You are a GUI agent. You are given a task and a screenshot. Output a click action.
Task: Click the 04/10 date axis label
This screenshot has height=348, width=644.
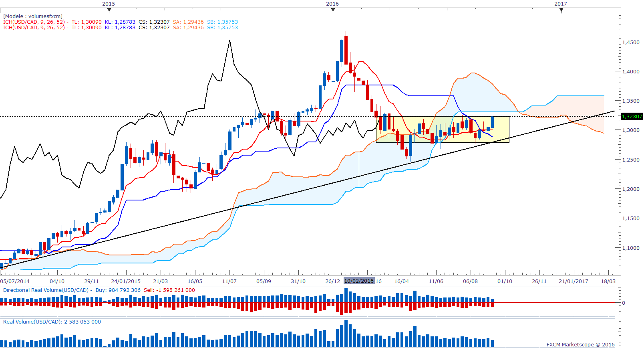tap(57, 281)
